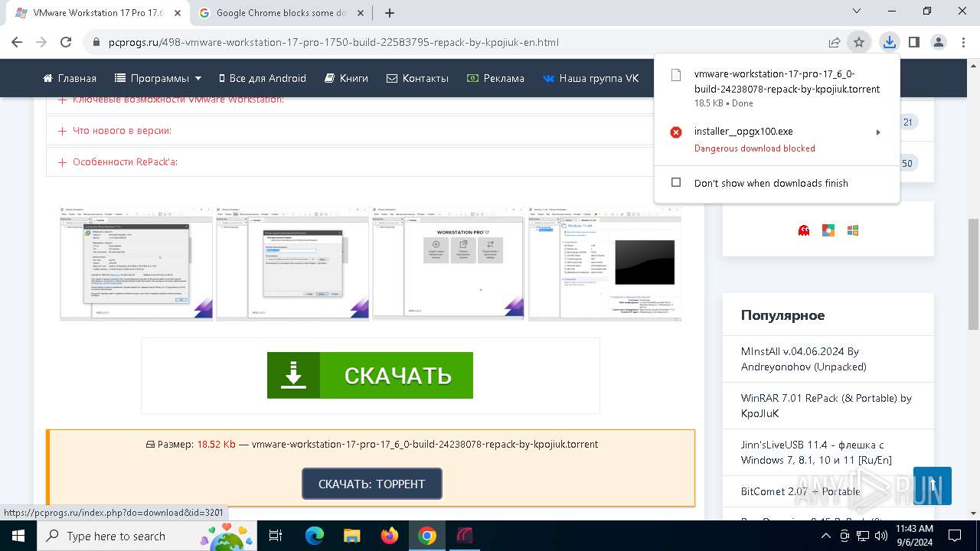
Task: Open Главная in site navigation
Action: coord(70,78)
